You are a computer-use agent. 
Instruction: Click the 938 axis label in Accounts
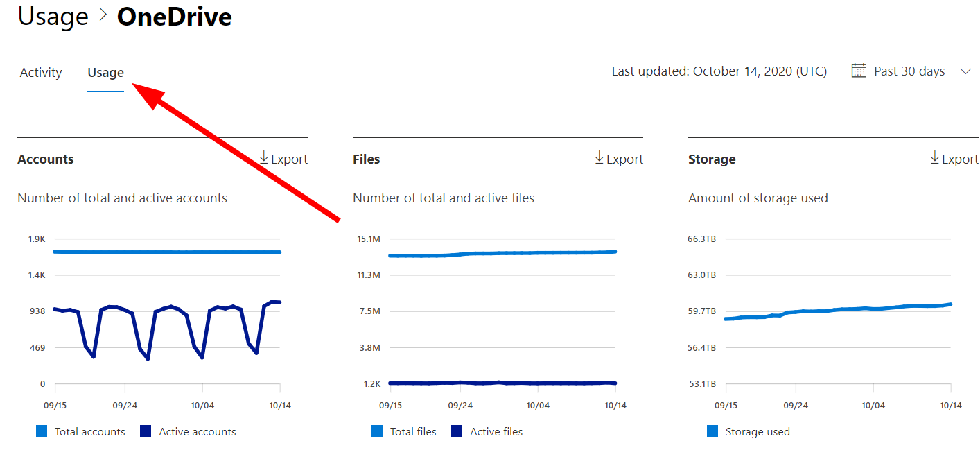pos(37,311)
